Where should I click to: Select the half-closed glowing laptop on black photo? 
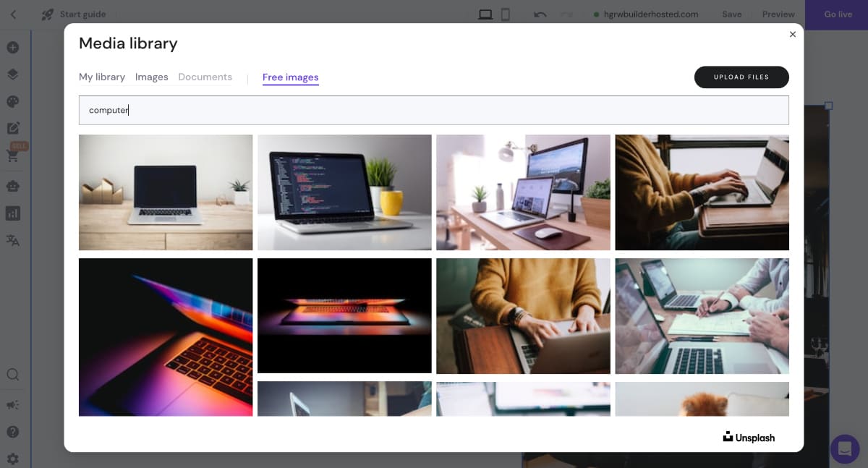(x=344, y=315)
